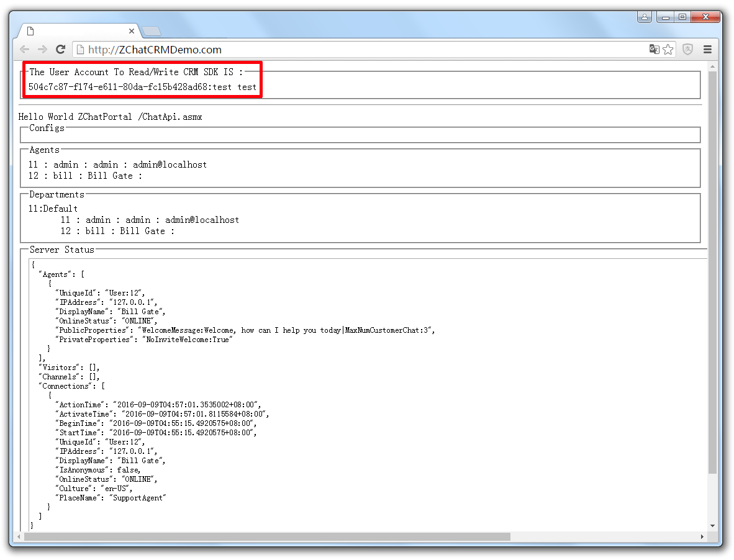The width and height of the screenshot is (734, 560).
Task: Click the 'Channels': [] line
Action: point(70,377)
